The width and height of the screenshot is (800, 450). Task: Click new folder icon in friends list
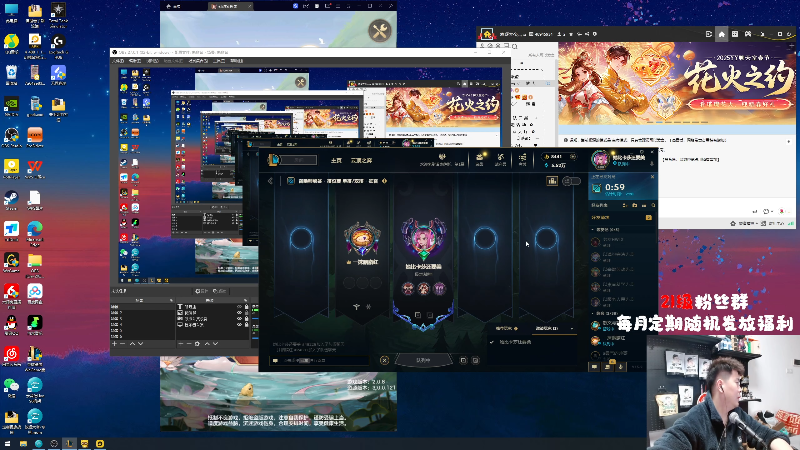634,205
